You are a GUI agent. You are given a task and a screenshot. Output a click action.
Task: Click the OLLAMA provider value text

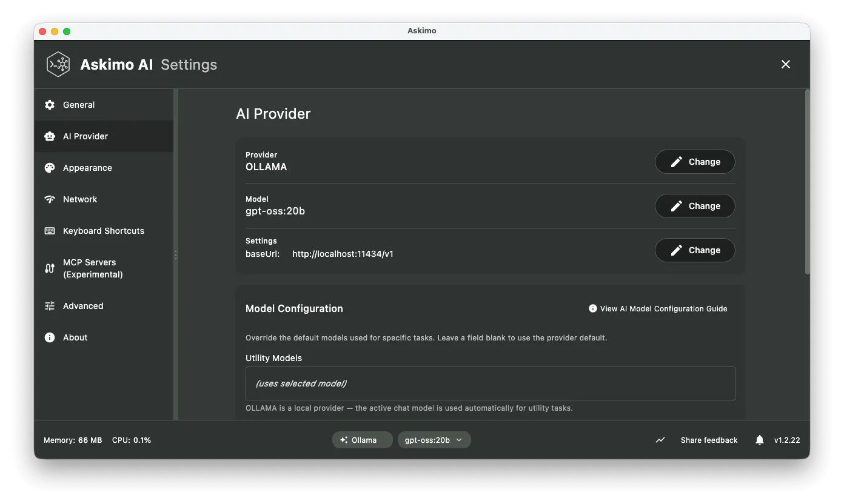pyautogui.click(x=266, y=167)
